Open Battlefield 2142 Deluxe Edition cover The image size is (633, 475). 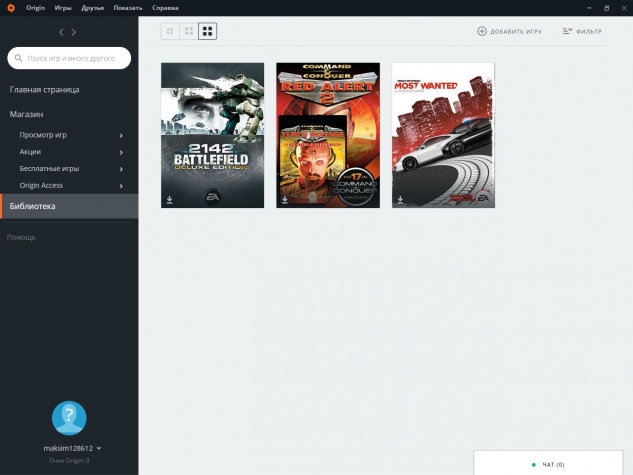(212, 136)
